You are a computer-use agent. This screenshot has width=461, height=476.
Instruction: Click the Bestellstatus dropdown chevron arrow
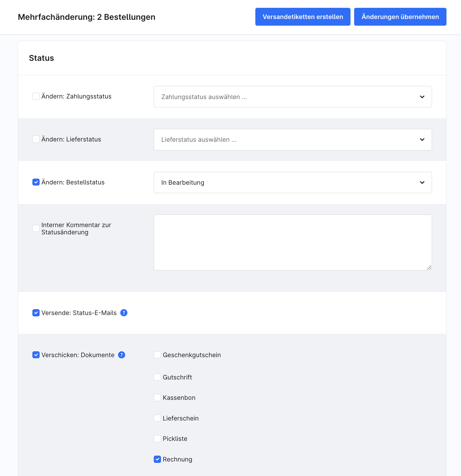click(422, 182)
